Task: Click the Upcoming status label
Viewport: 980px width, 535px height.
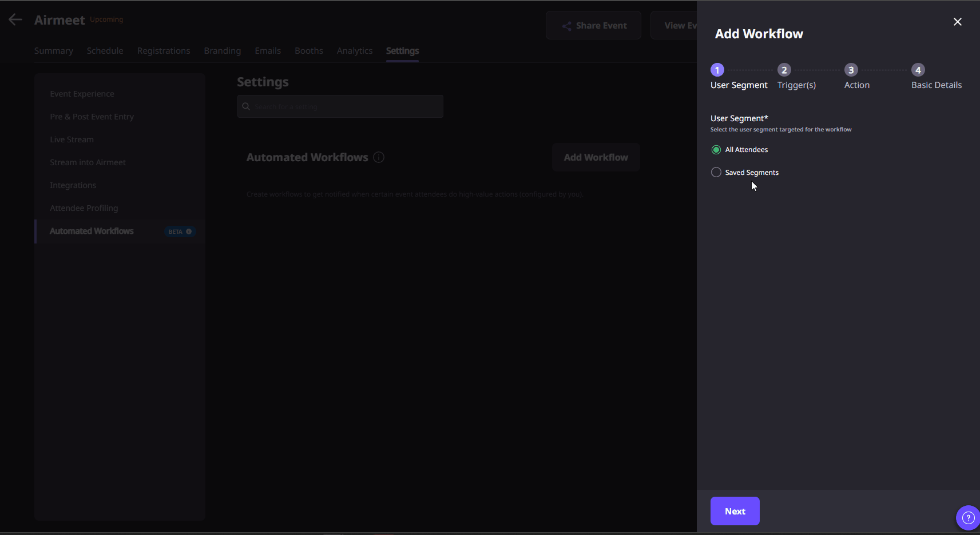Action: 106,19
